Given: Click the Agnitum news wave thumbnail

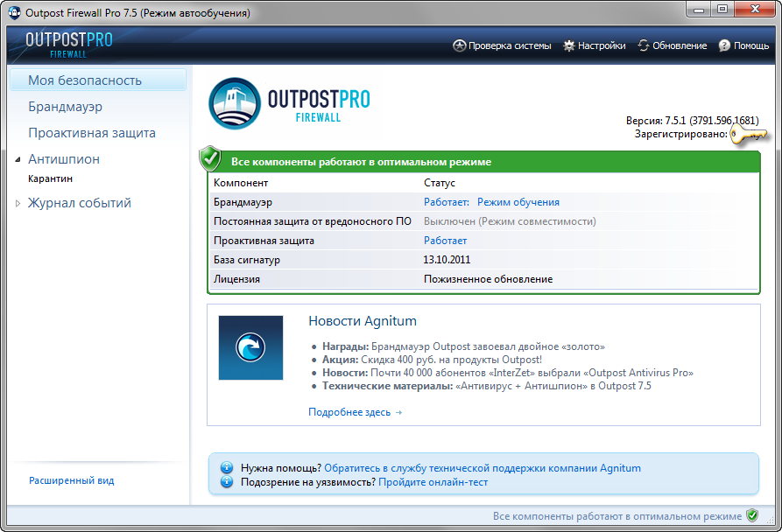Looking at the screenshot, I should tap(250, 348).
